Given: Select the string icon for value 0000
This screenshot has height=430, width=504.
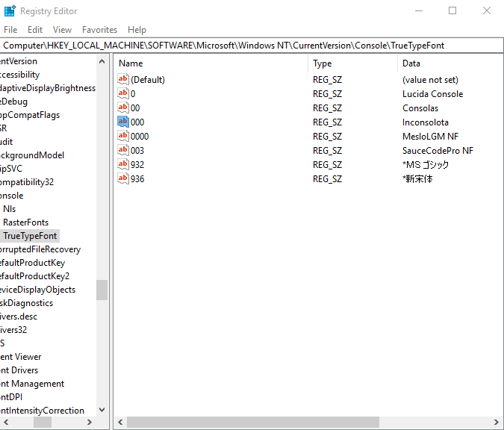Looking at the screenshot, I should click(x=122, y=136).
